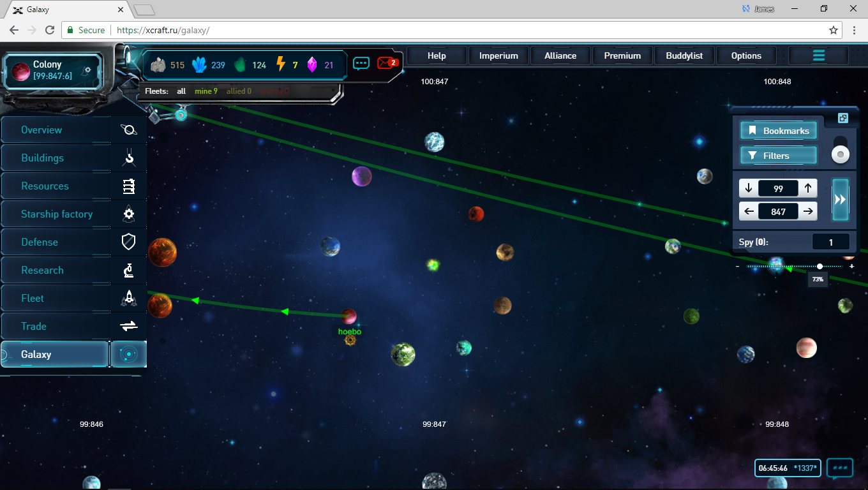Click the Starship factory gear icon

[x=129, y=214]
